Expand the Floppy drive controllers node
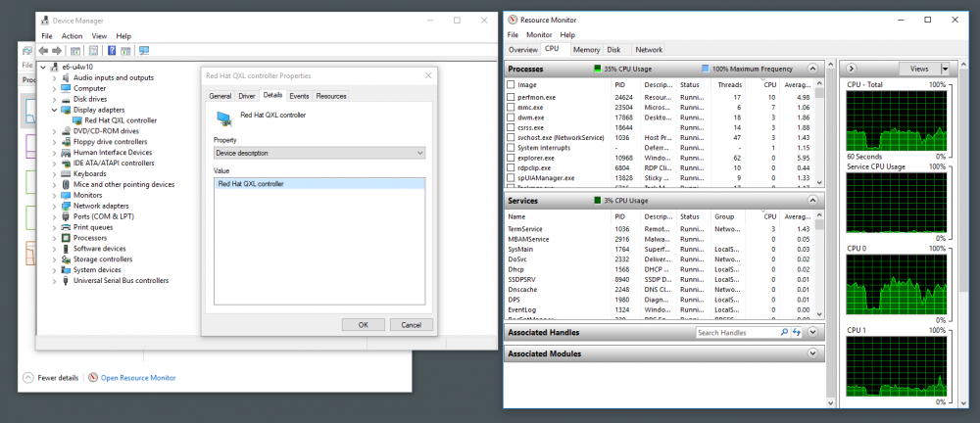 54,142
